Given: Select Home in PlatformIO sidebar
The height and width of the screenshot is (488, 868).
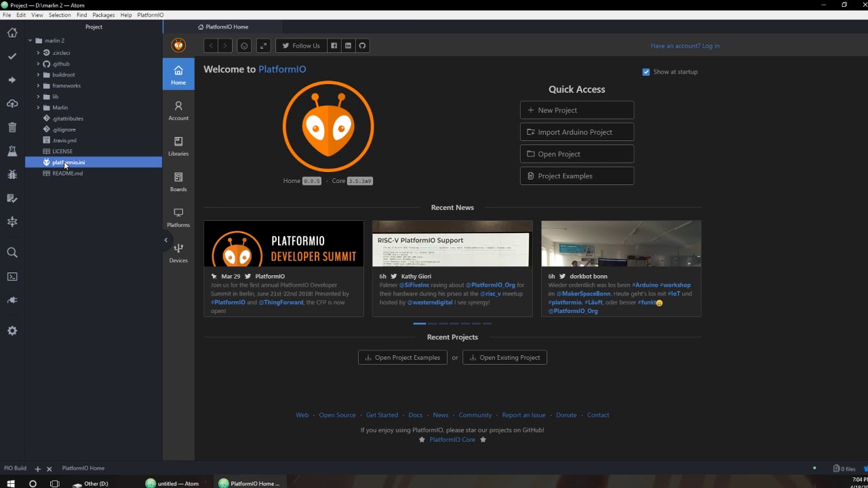Looking at the screenshot, I should [178, 75].
